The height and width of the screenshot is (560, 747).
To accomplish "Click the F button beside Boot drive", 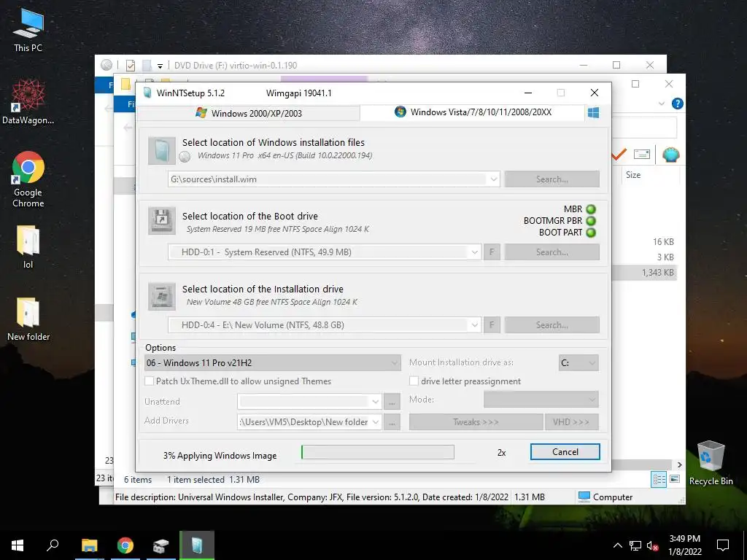I will tap(492, 252).
